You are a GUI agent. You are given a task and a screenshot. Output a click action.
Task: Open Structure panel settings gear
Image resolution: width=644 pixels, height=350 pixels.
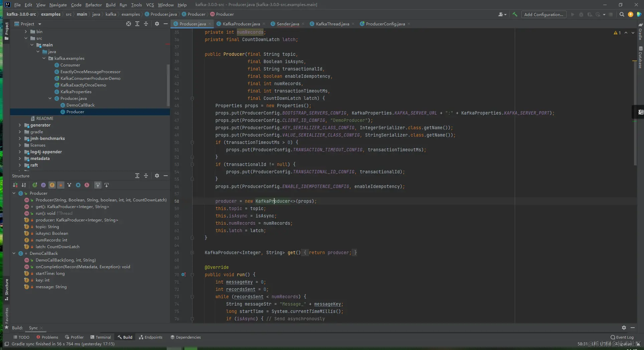coord(157,176)
